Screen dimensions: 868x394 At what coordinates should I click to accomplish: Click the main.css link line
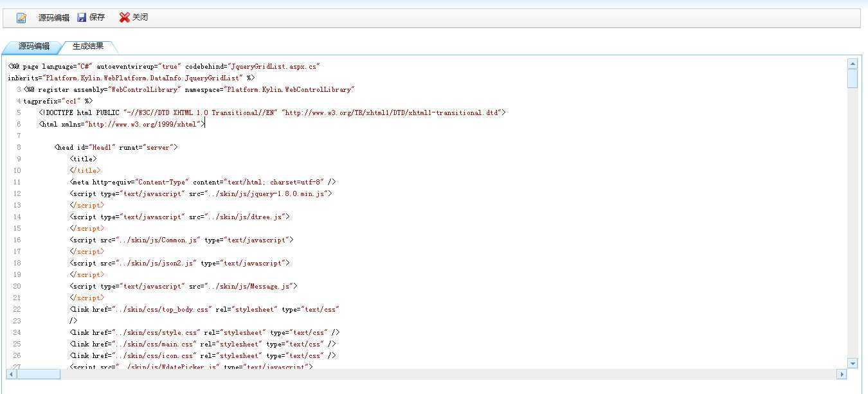pyautogui.click(x=203, y=344)
